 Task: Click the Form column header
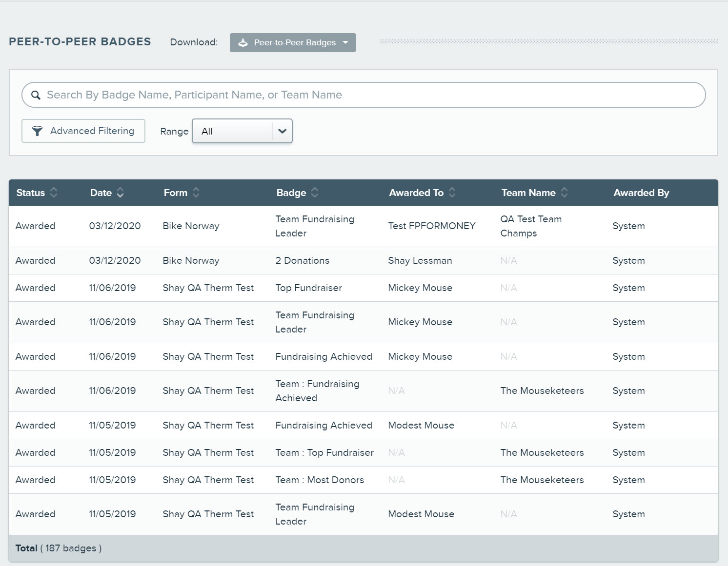pyautogui.click(x=176, y=193)
